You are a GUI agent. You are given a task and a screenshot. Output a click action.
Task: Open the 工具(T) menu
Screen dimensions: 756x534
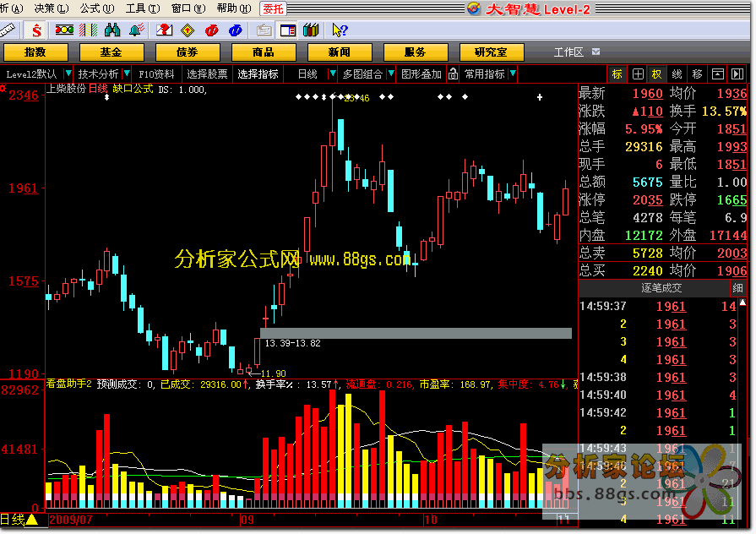(x=143, y=8)
